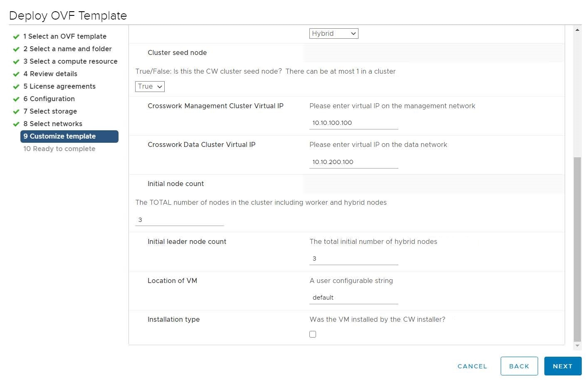Click 'Was the VM installed by the CW installer?' text
588x385 pixels.
point(377,319)
